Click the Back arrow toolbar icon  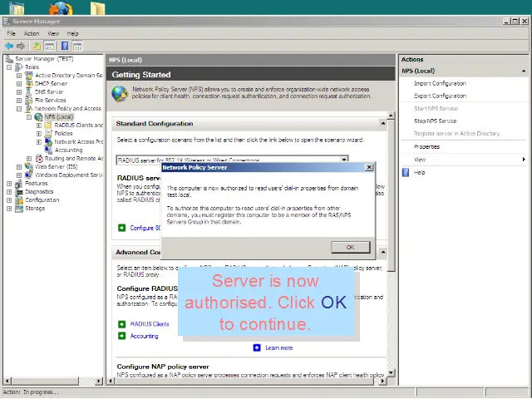tap(9, 46)
